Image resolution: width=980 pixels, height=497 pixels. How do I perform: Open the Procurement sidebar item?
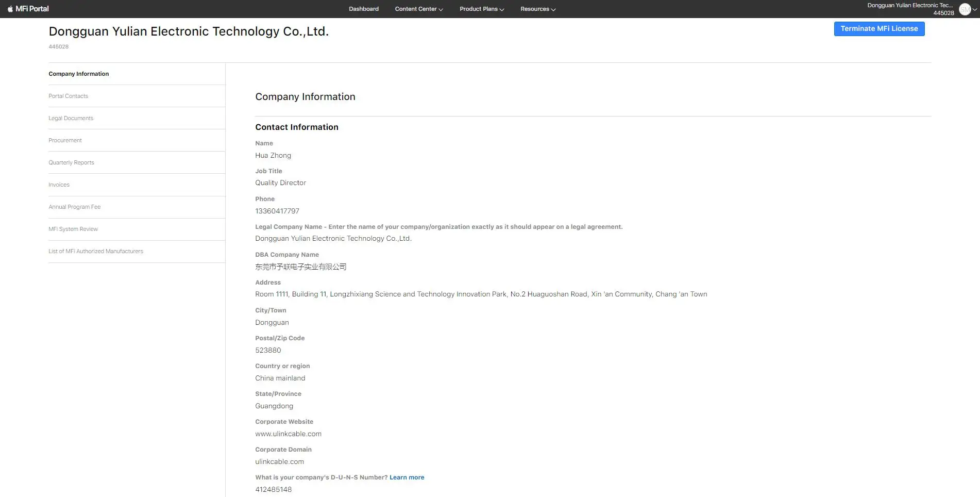click(x=65, y=140)
